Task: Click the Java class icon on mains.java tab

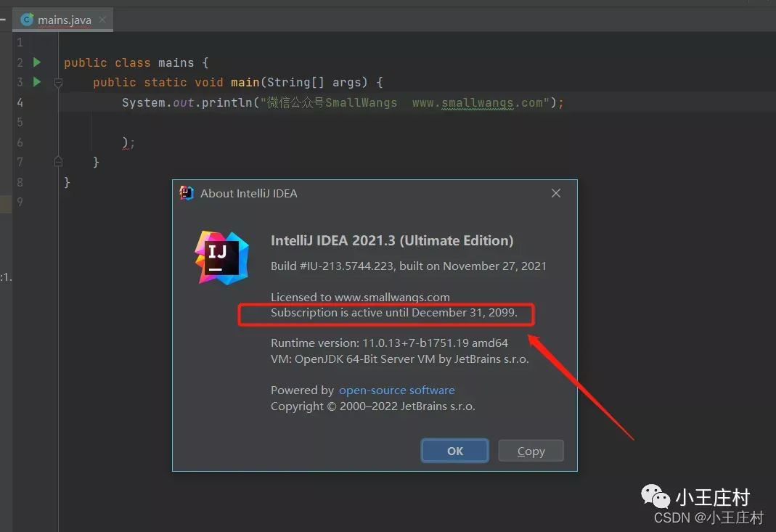Action: point(27,20)
